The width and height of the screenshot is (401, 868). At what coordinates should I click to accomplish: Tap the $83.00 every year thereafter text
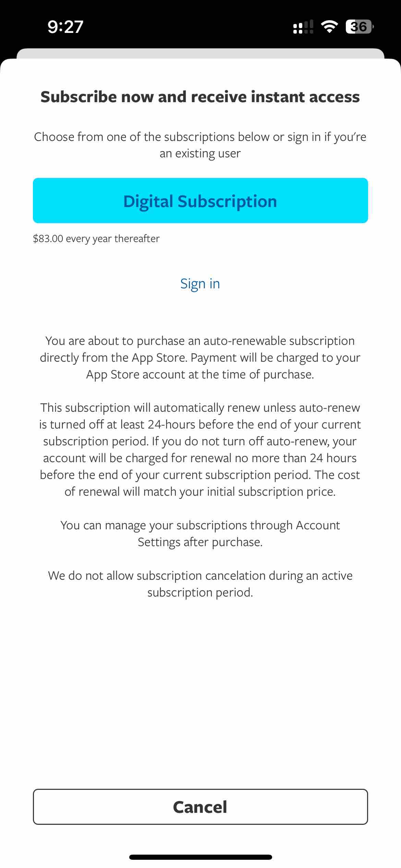(x=96, y=239)
